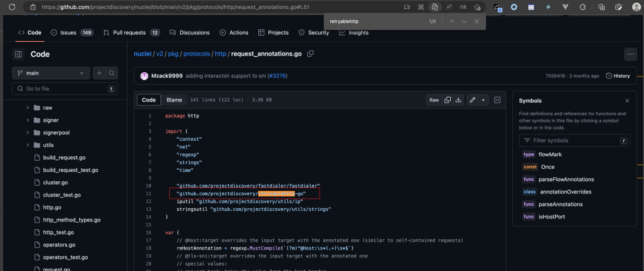
Task: Copy file path icon next to request_annotations.go
Action: [x=311, y=54]
